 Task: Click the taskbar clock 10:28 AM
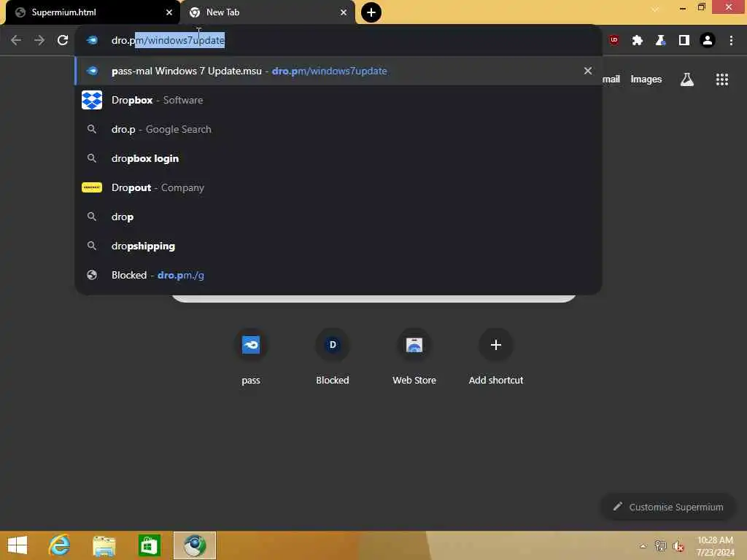[x=715, y=546]
